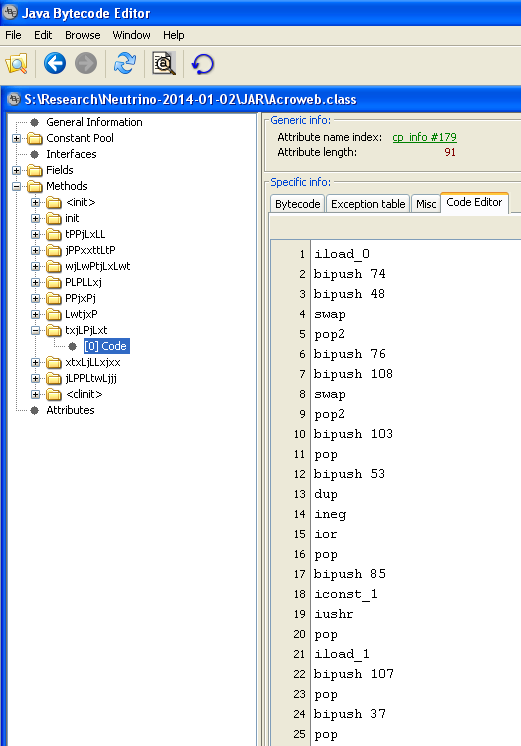Select the [0] Code tree entry

coord(107,346)
